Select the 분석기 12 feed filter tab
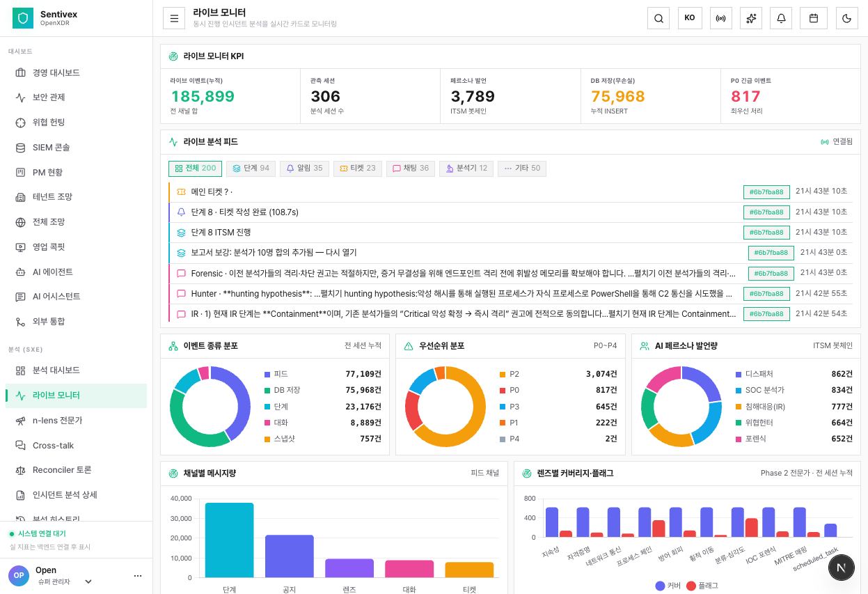 [466, 169]
